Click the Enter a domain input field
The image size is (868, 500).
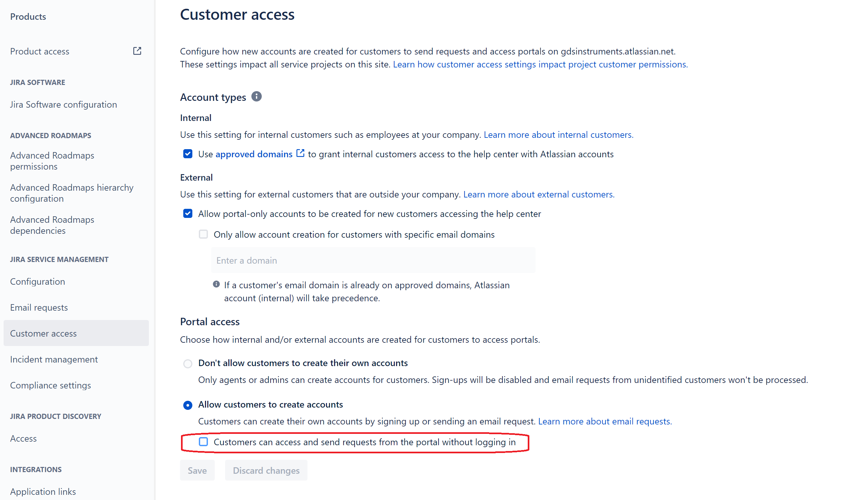(373, 260)
